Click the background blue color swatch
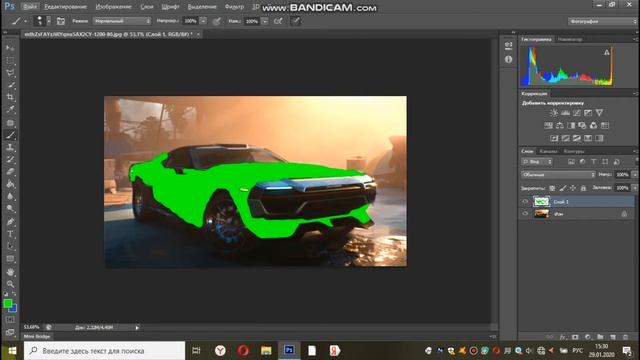 pos(14,309)
